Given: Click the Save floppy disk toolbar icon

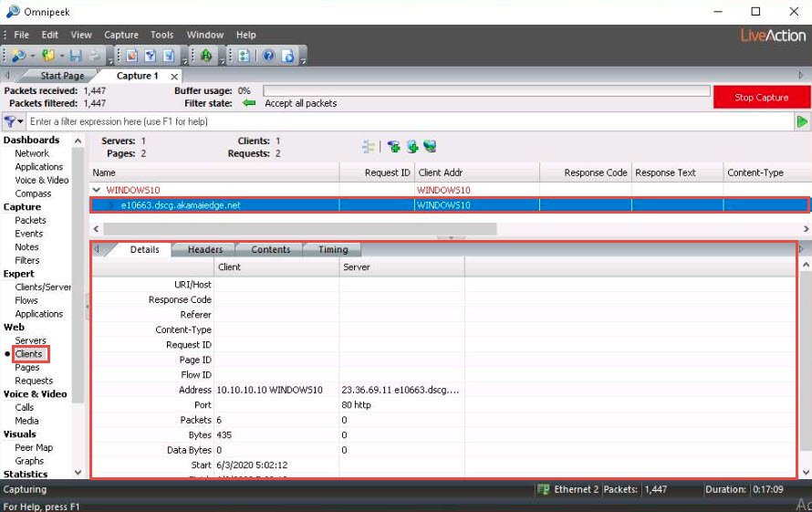Looking at the screenshot, I should click(76, 55).
